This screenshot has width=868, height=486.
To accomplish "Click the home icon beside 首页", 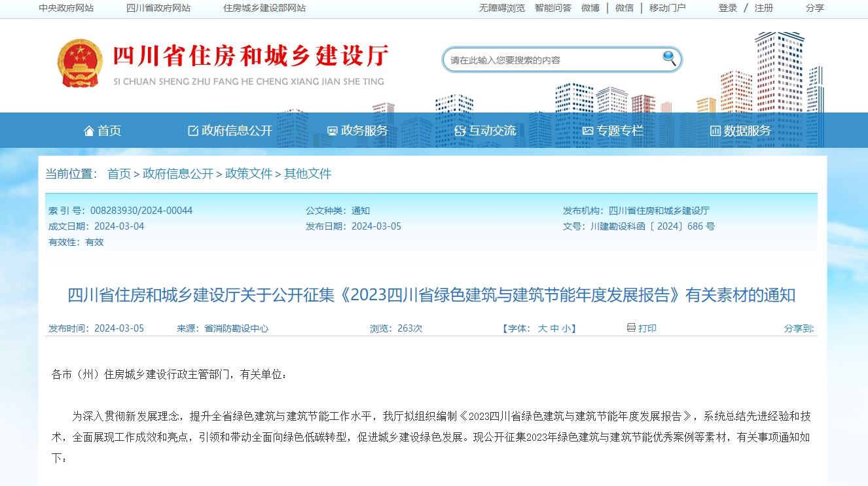I will (x=90, y=130).
